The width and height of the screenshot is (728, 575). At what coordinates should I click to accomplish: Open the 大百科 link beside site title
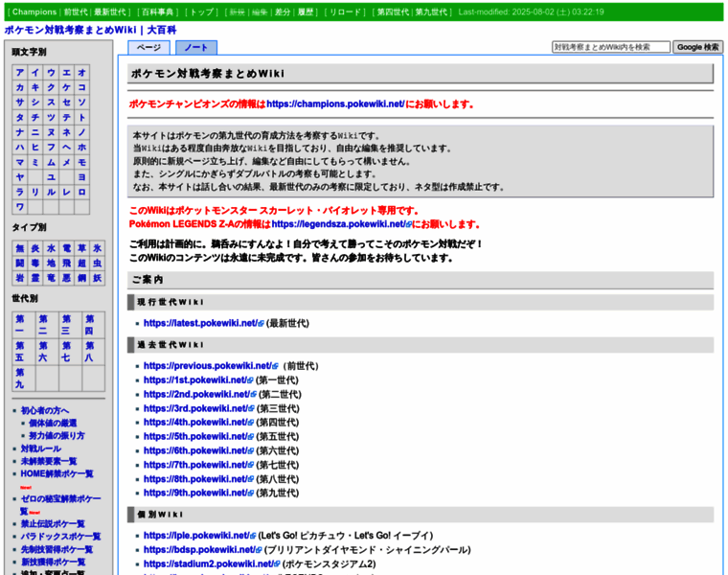[162, 31]
